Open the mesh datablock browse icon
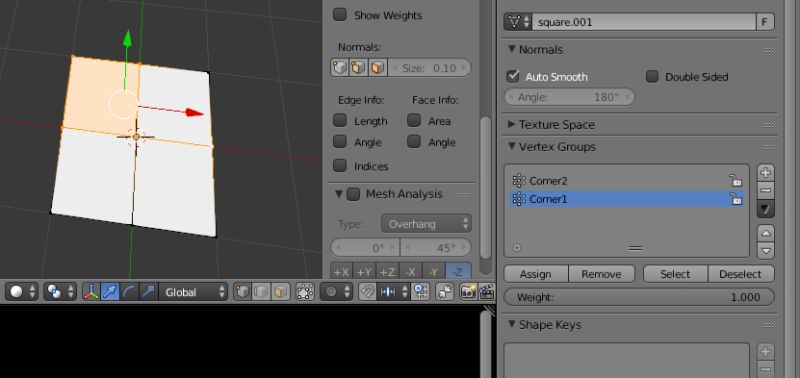This screenshot has height=378, width=800. [x=518, y=22]
